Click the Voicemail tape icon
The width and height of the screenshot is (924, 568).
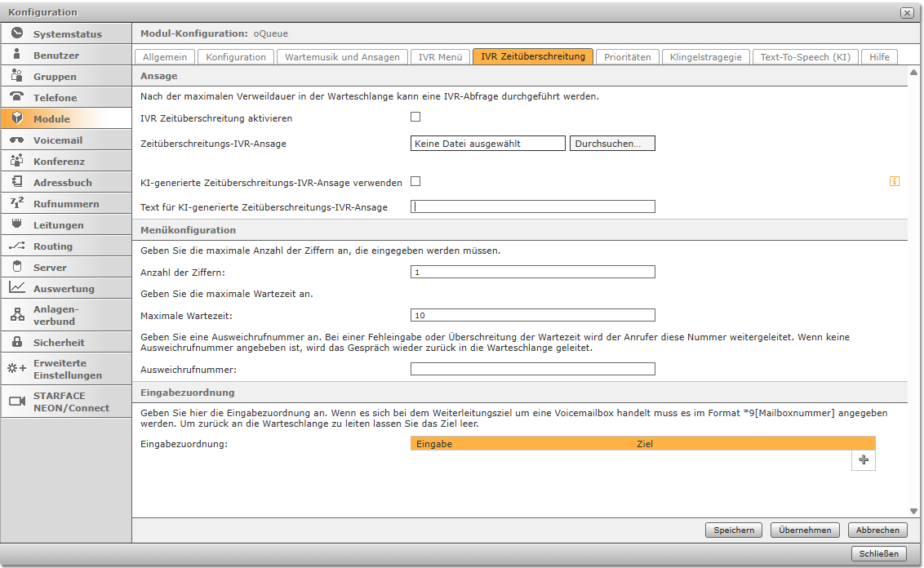coord(17,140)
